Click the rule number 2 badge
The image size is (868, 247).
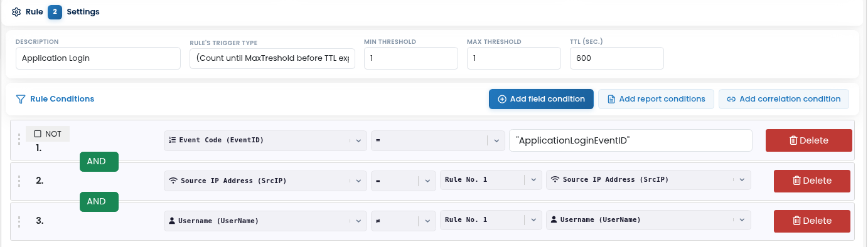[x=55, y=11]
